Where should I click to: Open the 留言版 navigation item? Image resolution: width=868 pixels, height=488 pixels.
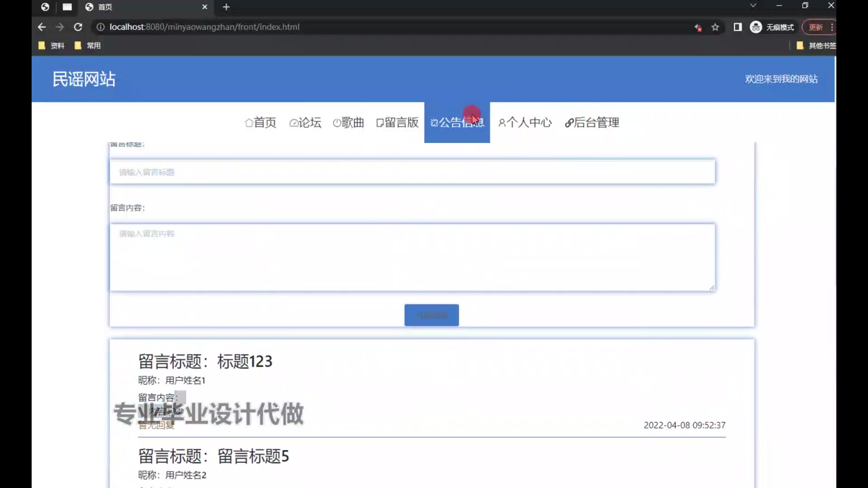point(397,122)
